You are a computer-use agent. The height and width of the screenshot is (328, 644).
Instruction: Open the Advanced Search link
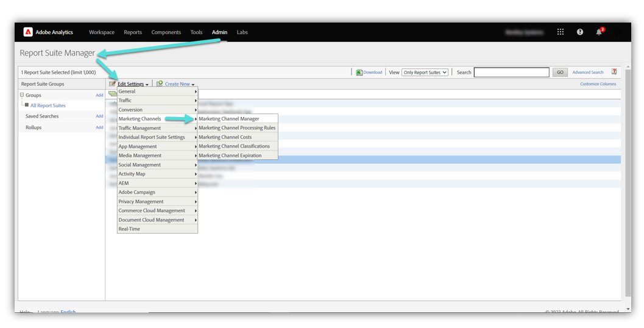click(x=588, y=73)
